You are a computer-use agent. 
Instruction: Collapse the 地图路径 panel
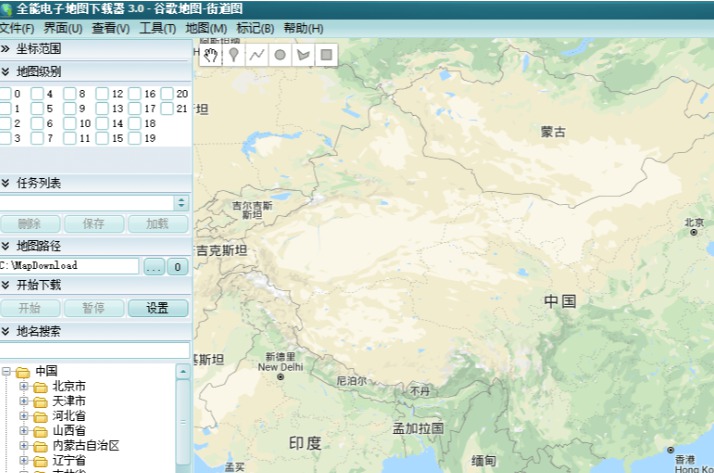pos(5,246)
